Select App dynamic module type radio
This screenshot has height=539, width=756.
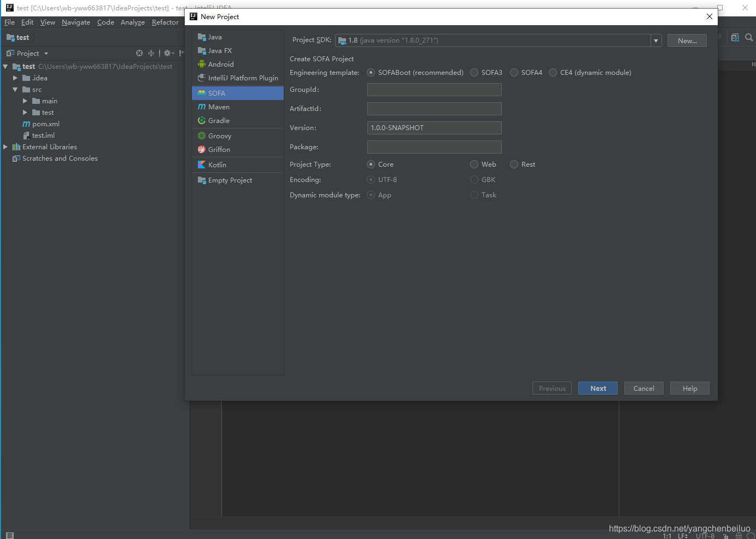point(371,195)
